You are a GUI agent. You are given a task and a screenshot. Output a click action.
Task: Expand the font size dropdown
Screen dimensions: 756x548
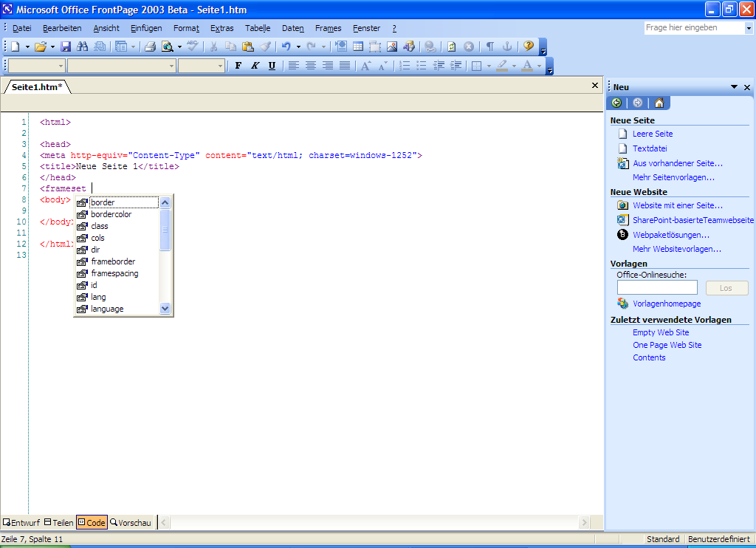[x=220, y=66]
